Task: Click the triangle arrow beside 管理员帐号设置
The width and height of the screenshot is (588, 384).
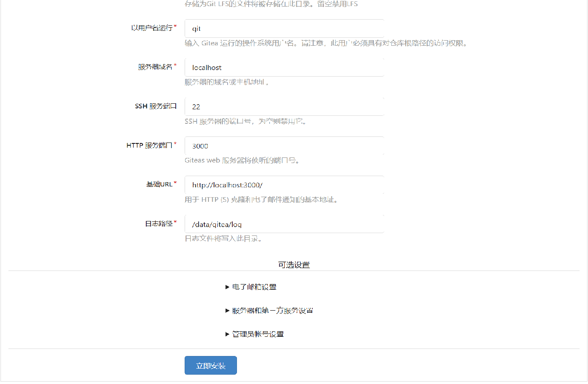Action: [228, 334]
